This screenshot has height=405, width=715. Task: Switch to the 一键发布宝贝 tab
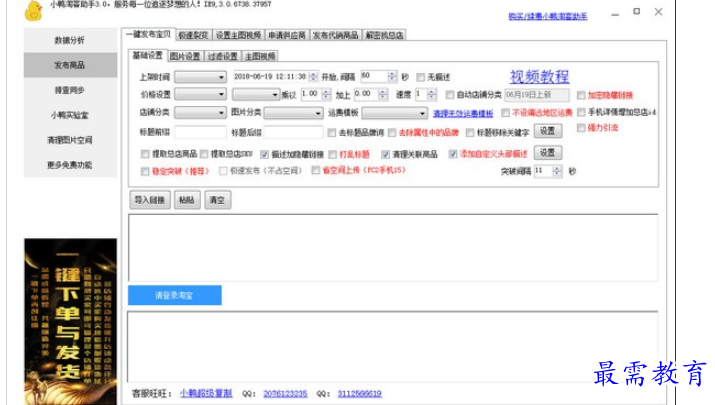(149, 34)
